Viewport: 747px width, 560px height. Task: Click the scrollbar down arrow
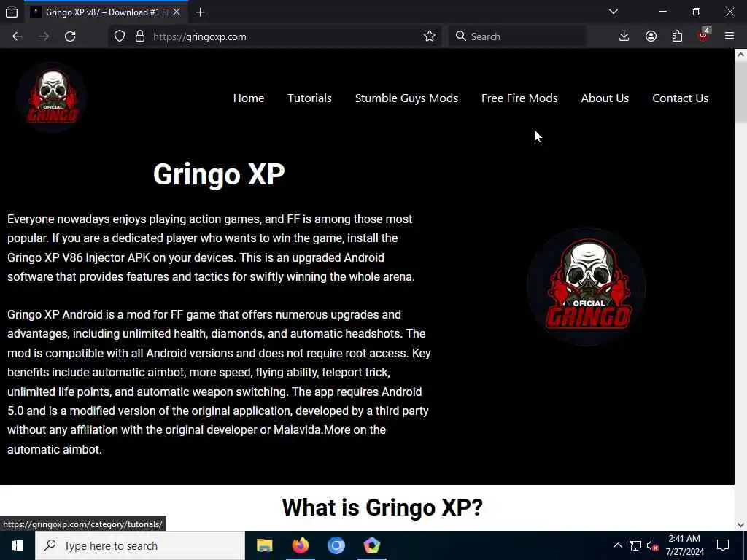tap(741, 525)
